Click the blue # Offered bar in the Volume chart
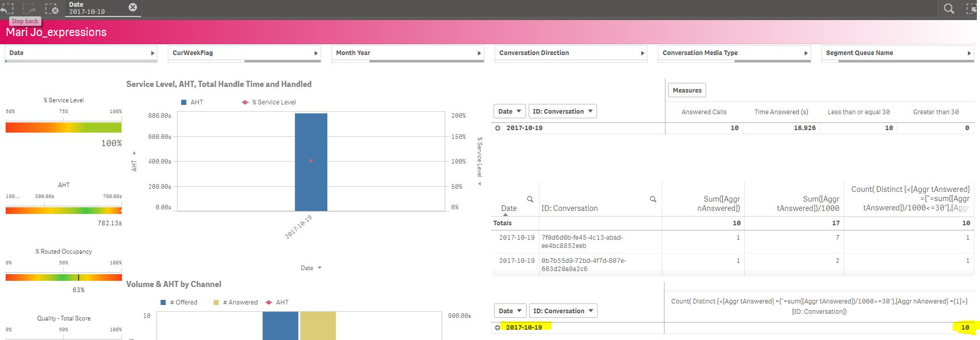This screenshot has height=340, width=980. 281,325
